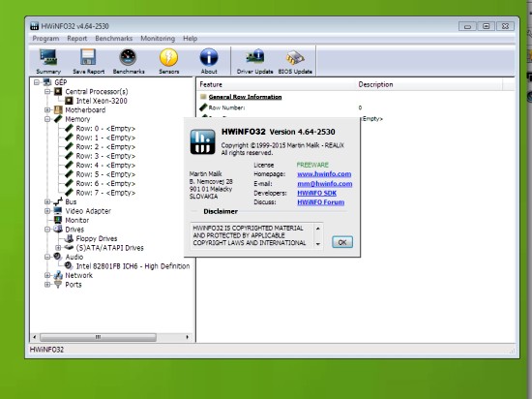The width and height of the screenshot is (532, 399).
Task: Expand the Video Adapter node
Action: click(x=47, y=211)
